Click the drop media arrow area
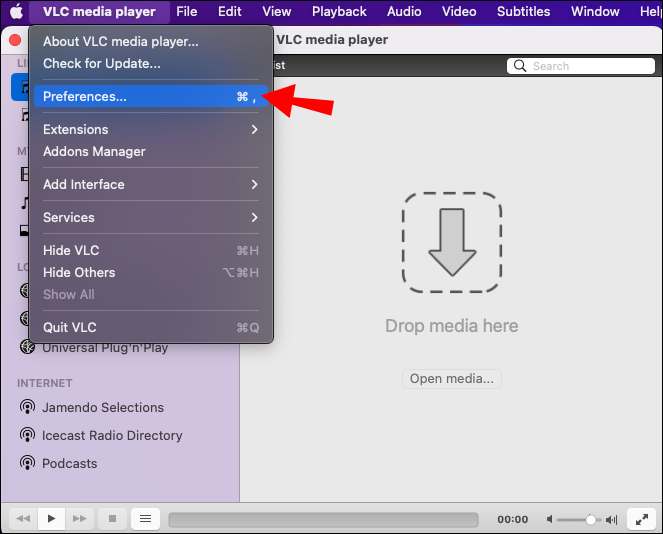 (x=452, y=242)
